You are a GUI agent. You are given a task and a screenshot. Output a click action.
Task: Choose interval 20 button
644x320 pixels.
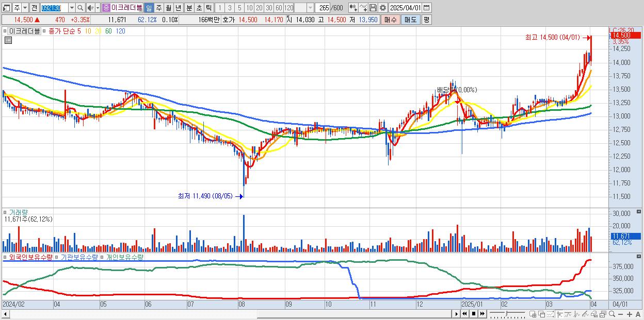point(259,8)
